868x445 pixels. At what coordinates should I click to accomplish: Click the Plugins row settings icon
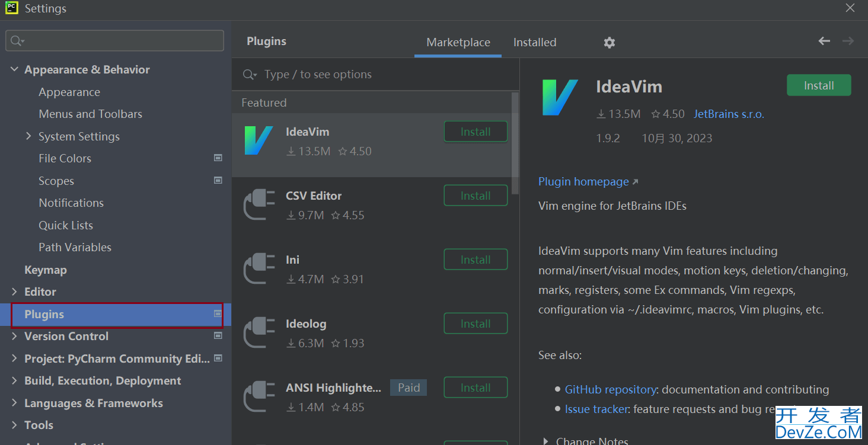click(x=218, y=313)
